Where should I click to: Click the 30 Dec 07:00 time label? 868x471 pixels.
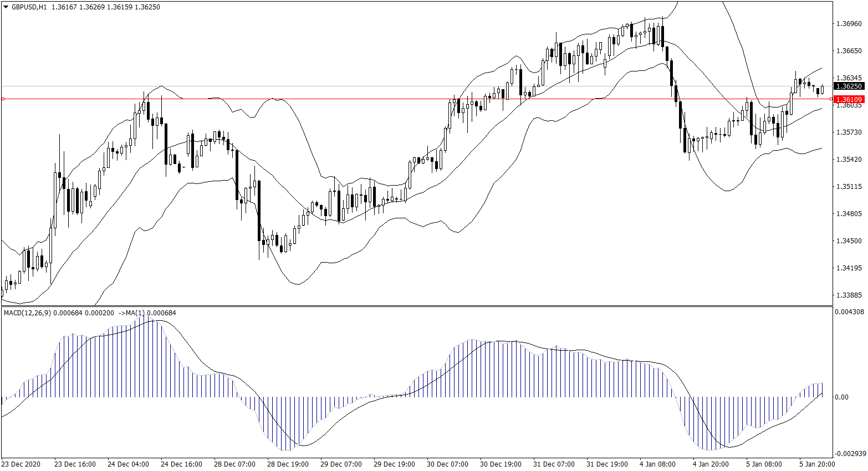(x=447, y=464)
